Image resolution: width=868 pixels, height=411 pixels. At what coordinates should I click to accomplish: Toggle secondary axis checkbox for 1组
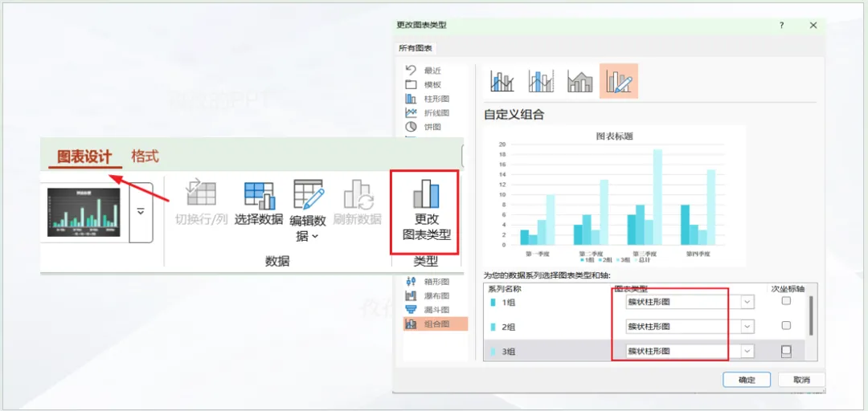tap(785, 301)
